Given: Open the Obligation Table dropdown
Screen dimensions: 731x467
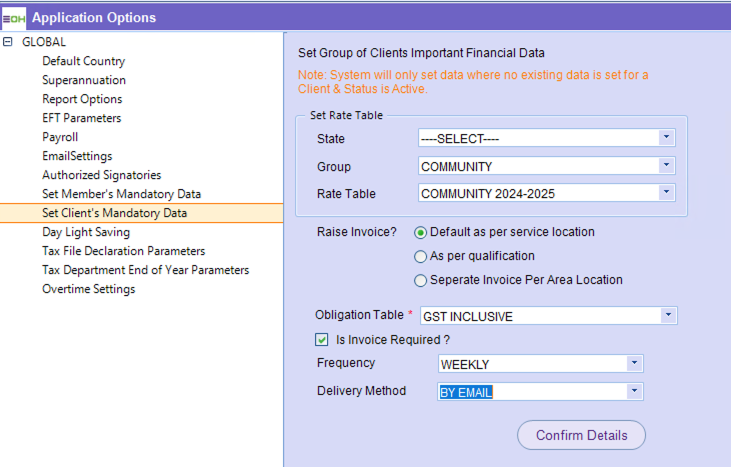Looking at the screenshot, I should 668,316.
